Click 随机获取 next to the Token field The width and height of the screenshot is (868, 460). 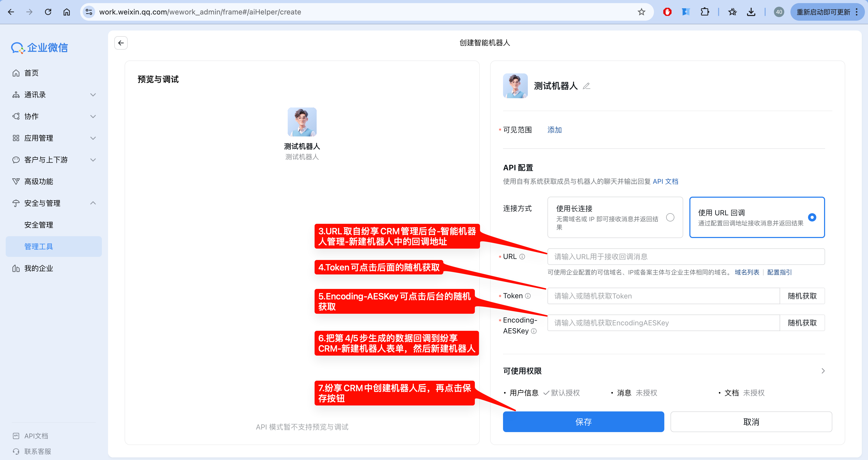point(802,296)
